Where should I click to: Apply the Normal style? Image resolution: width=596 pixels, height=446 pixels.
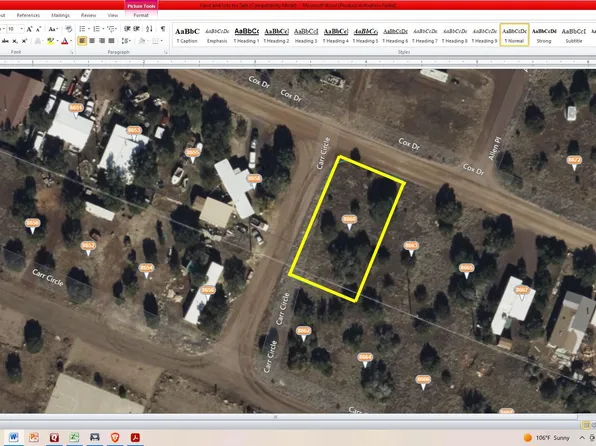point(514,35)
